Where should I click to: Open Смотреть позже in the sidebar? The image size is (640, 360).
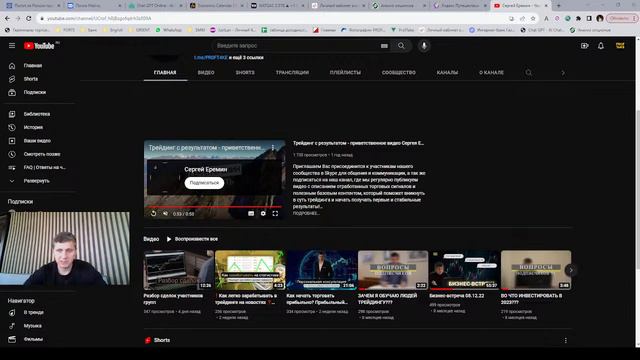coord(42,154)
